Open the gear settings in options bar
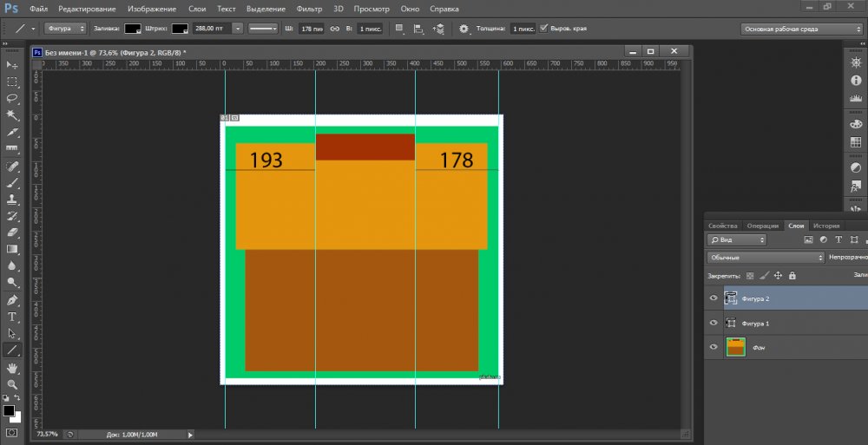This screenshot has height=445, width=868. [464, 29]
